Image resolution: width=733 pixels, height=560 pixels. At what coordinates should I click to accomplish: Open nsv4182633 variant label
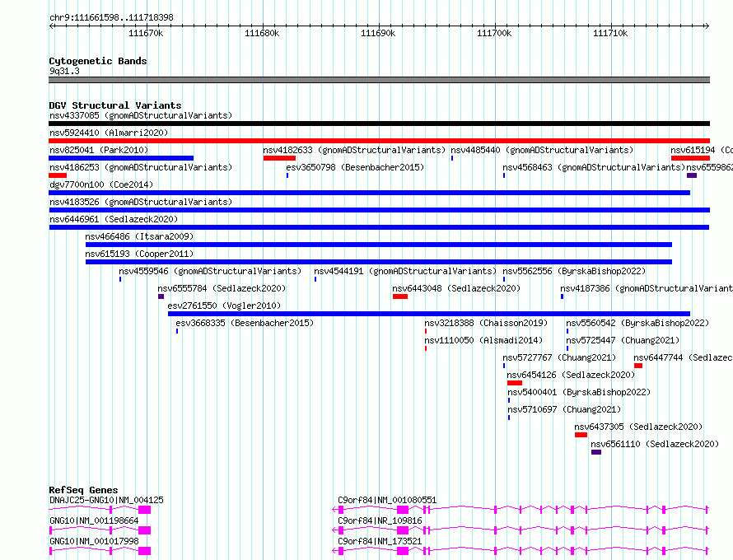click(354, 150)
